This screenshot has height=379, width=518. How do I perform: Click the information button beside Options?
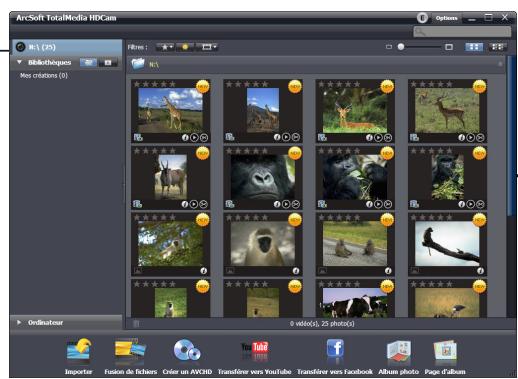(422, 18)
